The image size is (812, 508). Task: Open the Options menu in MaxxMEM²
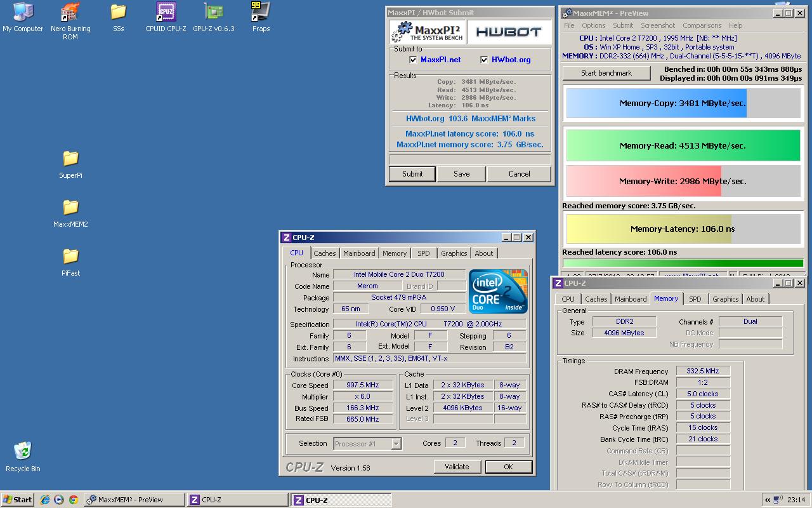click(593, 25)
